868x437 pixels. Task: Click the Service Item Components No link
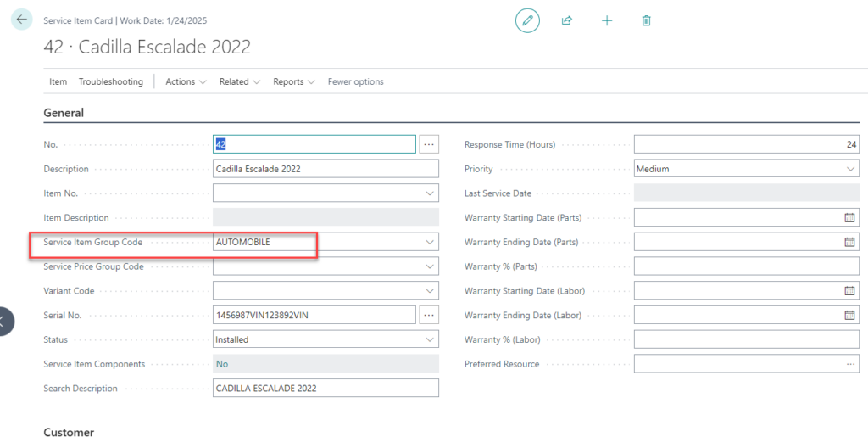pos(222,364)
